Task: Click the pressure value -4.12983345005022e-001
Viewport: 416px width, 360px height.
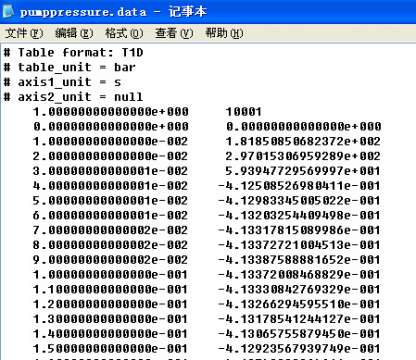Action: 299,200
